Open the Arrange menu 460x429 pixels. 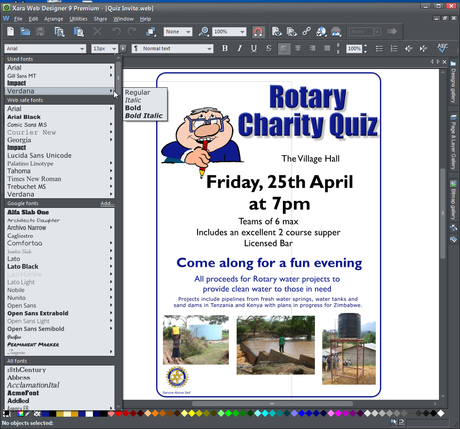[53, 19]
